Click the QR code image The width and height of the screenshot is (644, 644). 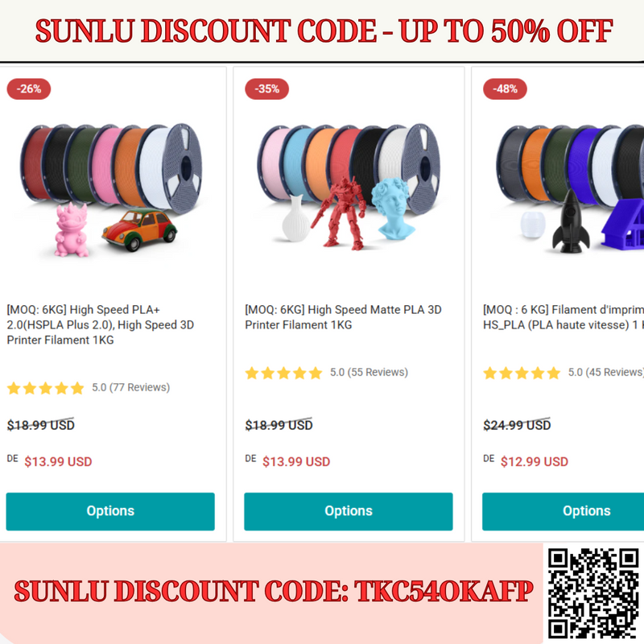pyautogui.click(x=593, y=594)
